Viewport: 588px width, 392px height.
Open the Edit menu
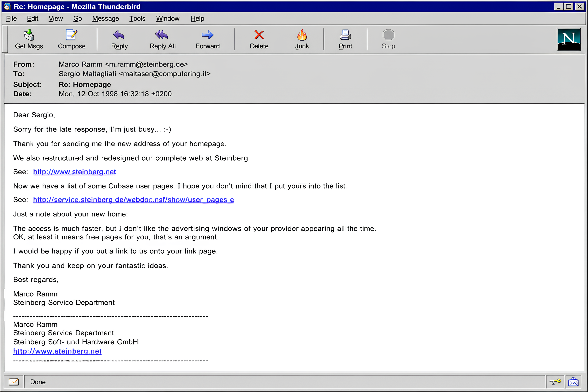(33, 19)
